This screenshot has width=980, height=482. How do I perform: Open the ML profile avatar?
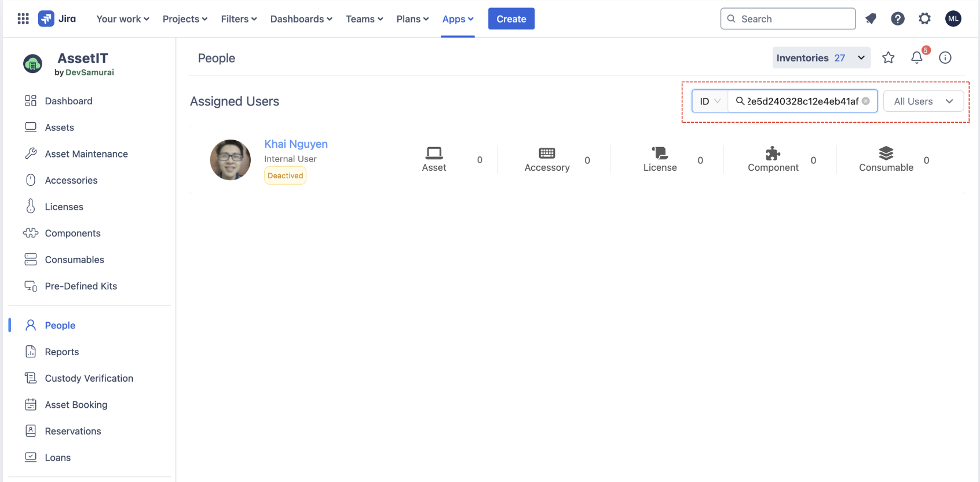pos(953,19)
